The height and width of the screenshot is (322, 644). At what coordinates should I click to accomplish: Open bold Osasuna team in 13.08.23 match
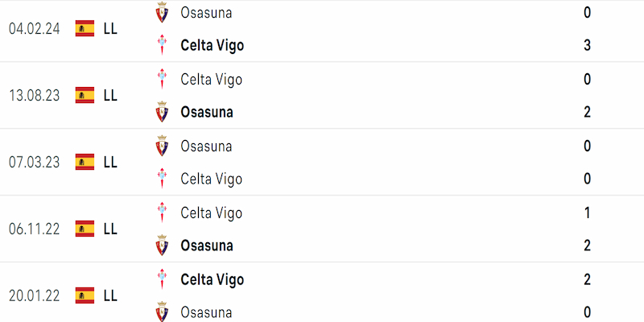point(207,112)
